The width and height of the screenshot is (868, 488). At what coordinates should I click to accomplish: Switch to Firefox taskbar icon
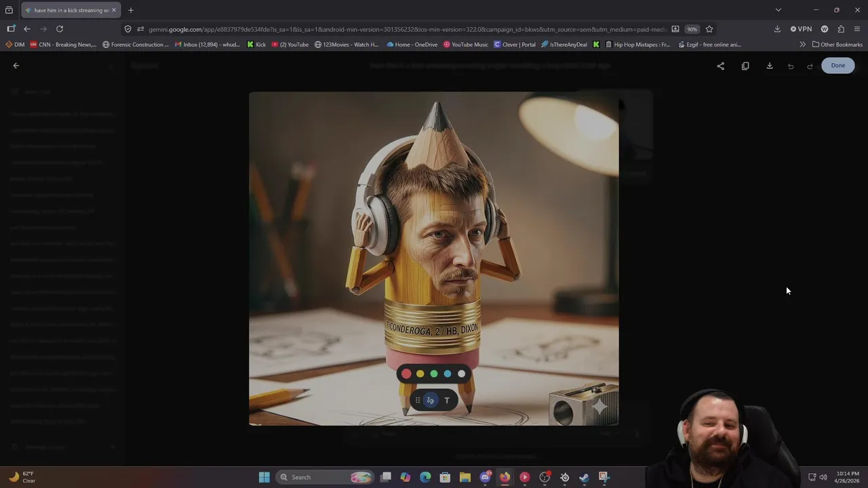[x=505, y=477]
